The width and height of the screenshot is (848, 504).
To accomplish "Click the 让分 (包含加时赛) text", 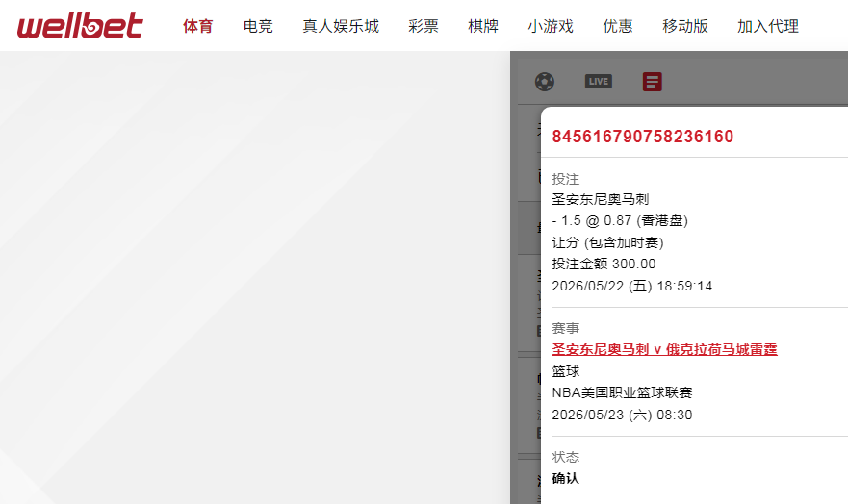I will (607, 242).
